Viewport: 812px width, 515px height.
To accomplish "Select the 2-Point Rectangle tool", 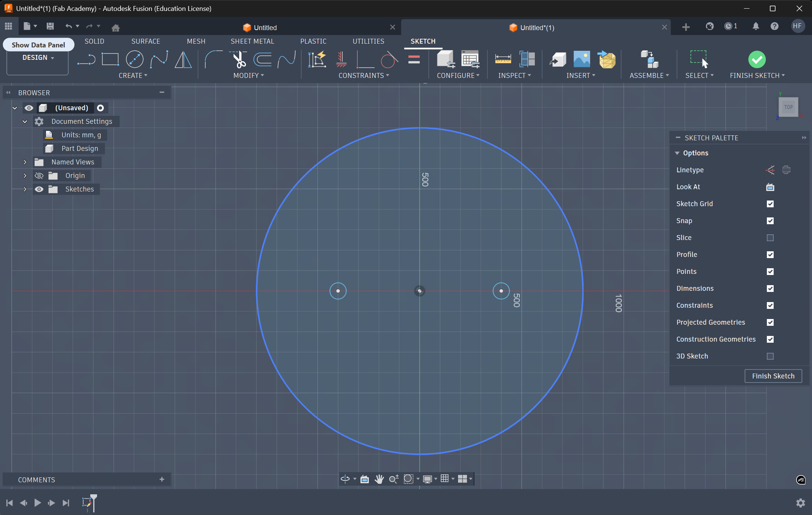I will pos(110,59).
